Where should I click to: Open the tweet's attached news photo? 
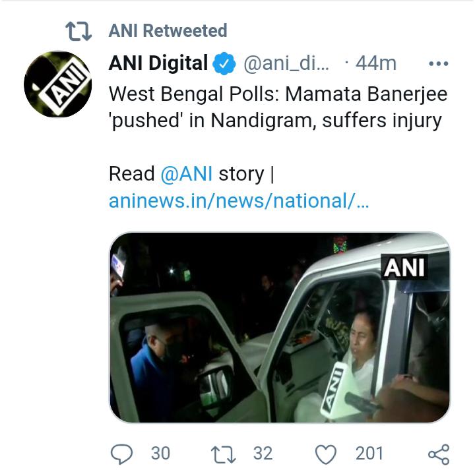click(279, 328)
